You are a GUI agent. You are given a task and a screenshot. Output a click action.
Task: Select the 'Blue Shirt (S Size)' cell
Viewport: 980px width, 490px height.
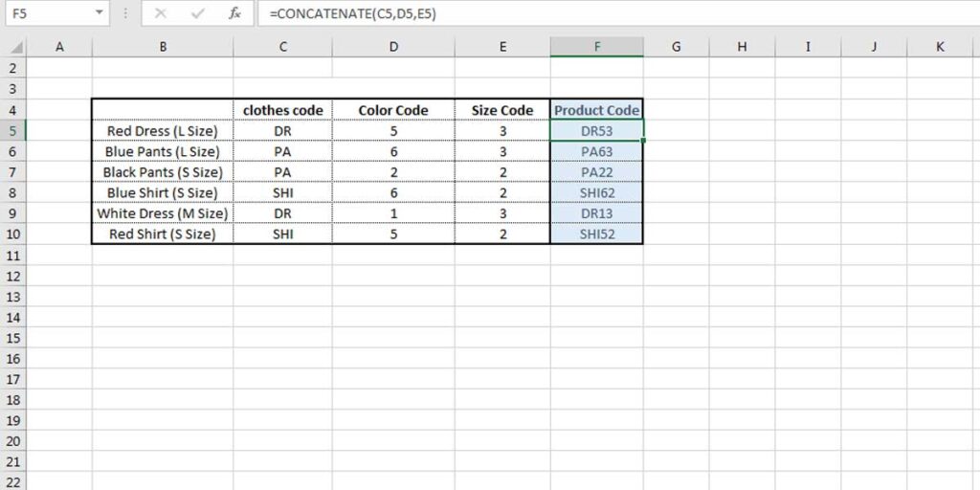pos(163,192)
